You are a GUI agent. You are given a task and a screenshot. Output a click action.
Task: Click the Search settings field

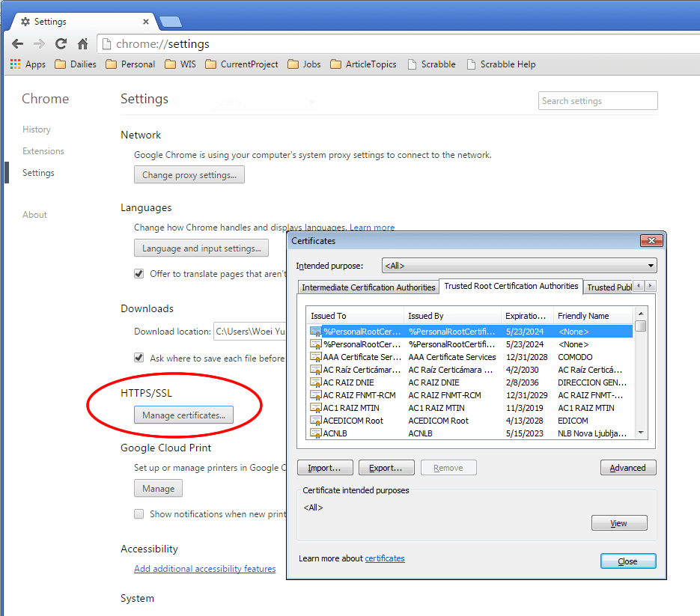coord(597,101)
